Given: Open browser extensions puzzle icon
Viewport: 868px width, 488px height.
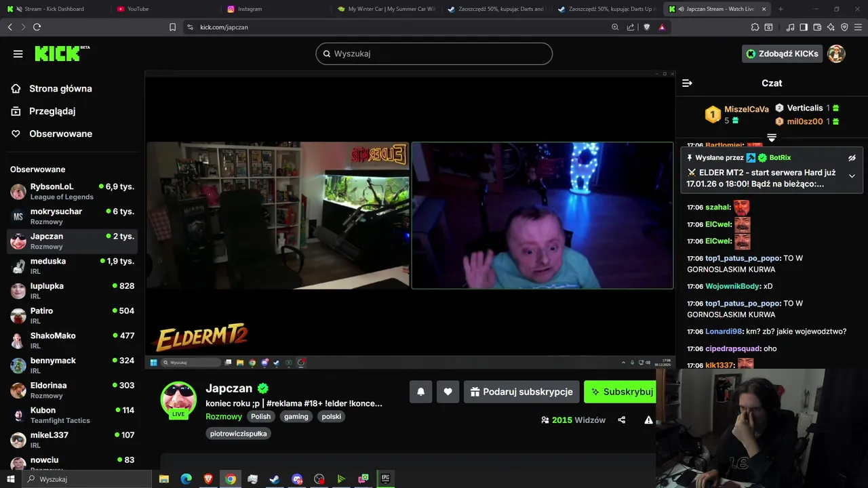Looking at the screenshot, I should pyautogui.click(x=755, y=27).
